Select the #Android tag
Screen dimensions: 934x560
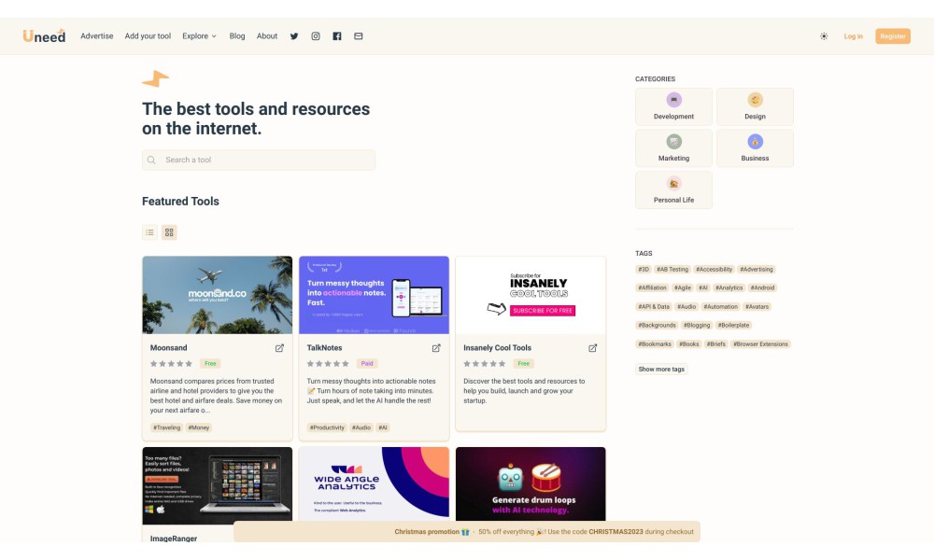[x=762, y=288]
